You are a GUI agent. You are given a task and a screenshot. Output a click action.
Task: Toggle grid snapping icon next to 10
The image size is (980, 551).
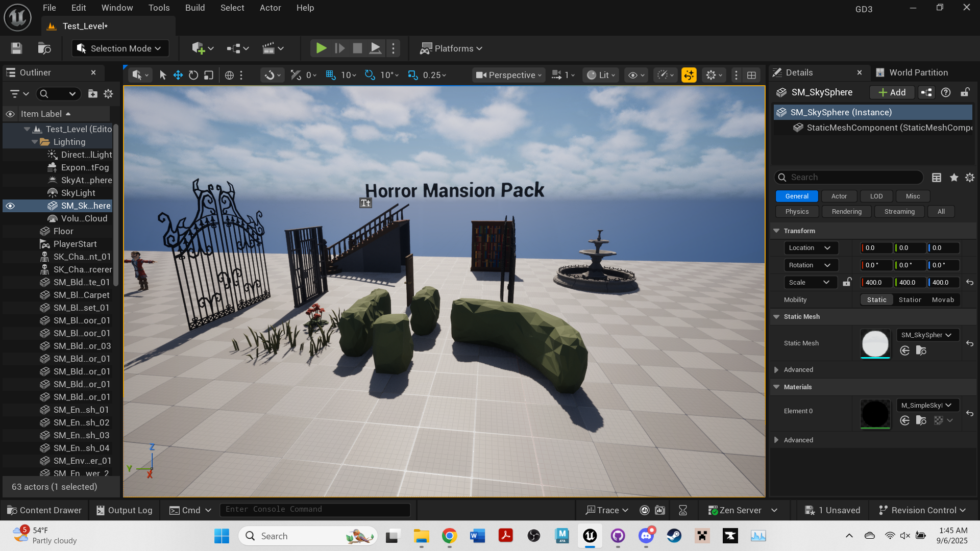click(331, 75)
